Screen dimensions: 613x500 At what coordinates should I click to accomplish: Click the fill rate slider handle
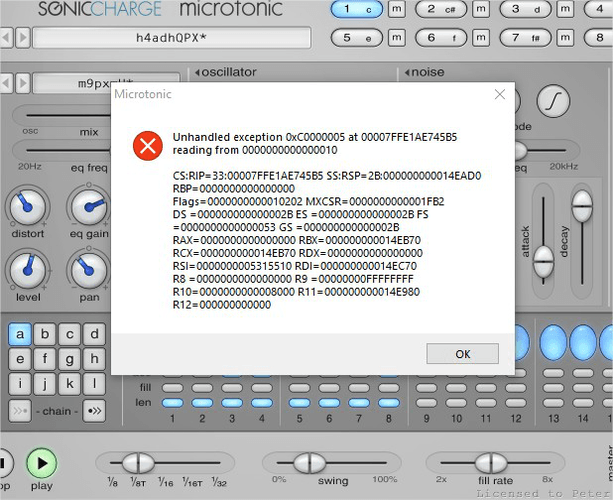tap(491, 463)
